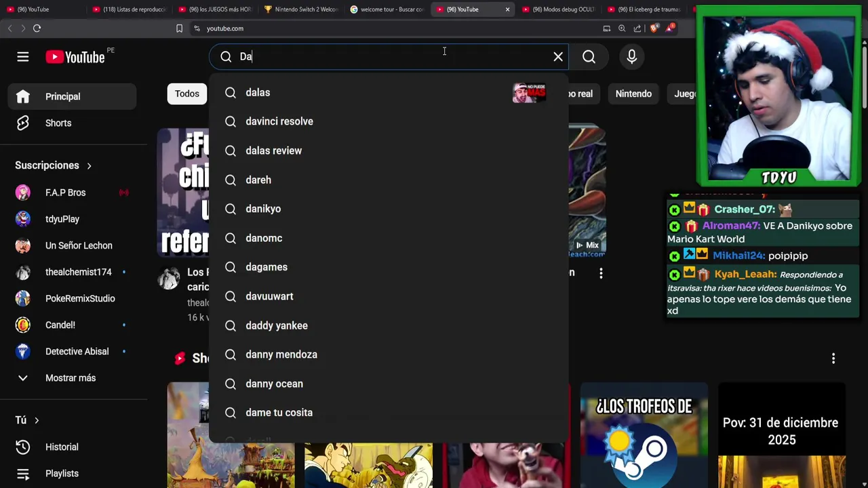Screen dimensions: 868x488
Task: Choose the 'daddy yankee' suggestion
Action: coord(389,325)
